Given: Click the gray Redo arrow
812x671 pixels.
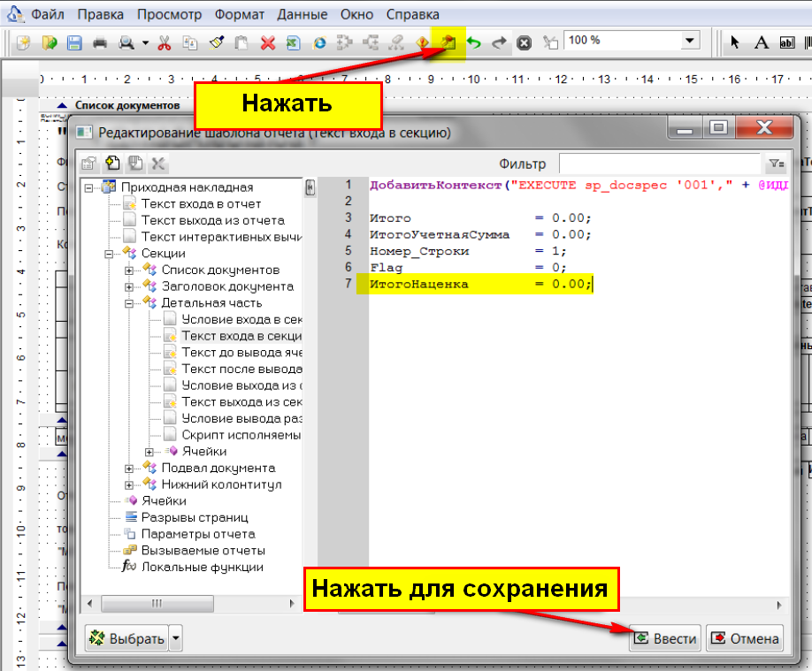Looking at the screenshot, I should pyautogui.click(x=499, y=42).
